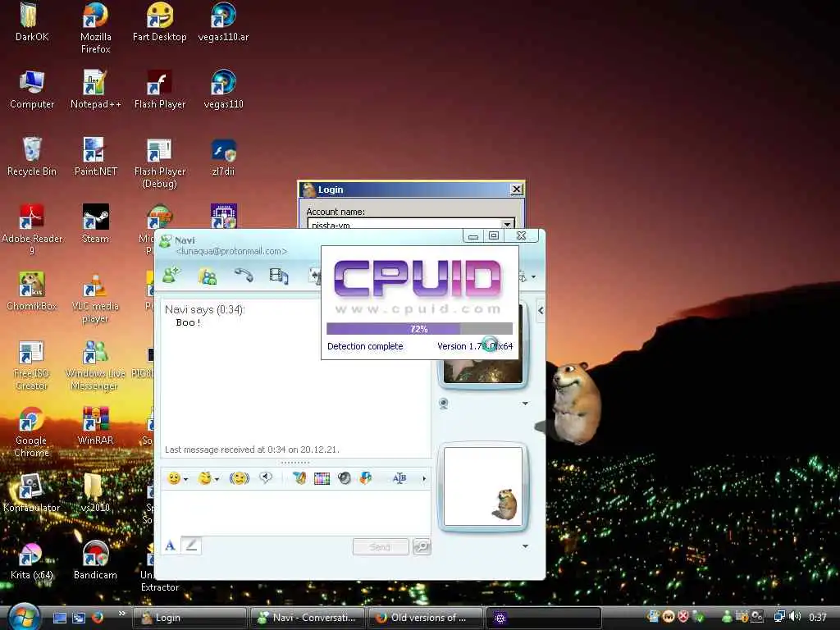Click the gray round icon in message toolbar
This screenshot has height=630, width=840.
[345, 478]
